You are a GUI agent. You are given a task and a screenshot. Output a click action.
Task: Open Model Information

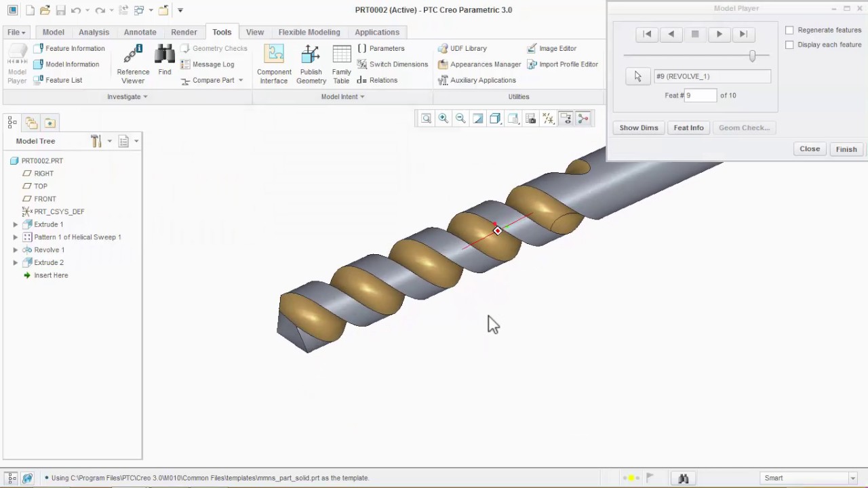[66, 64]
